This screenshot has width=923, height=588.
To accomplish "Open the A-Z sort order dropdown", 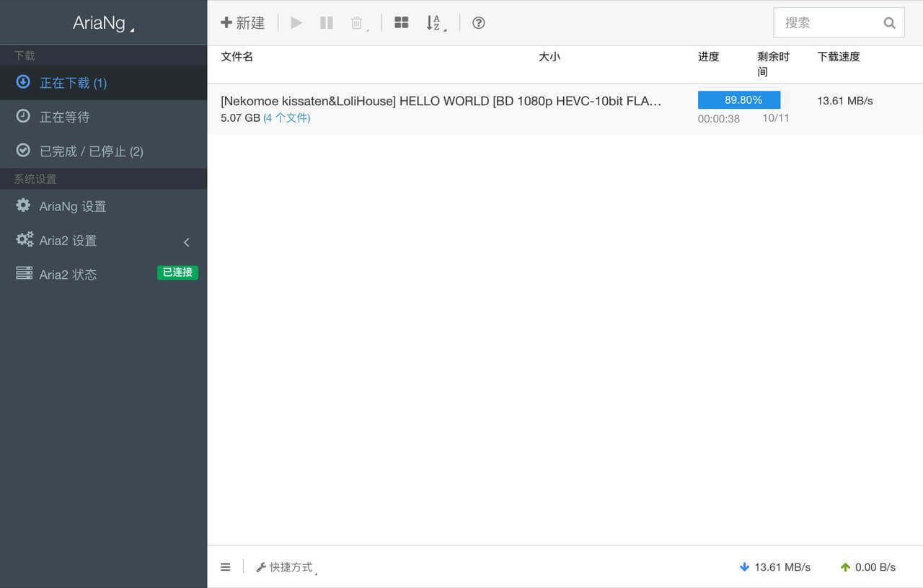I will coord(436,23).
